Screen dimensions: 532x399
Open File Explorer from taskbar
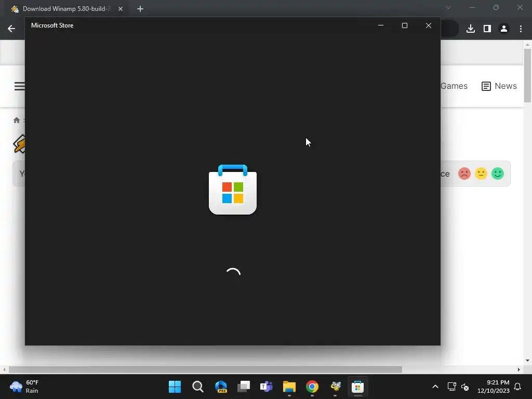(289, 387)
